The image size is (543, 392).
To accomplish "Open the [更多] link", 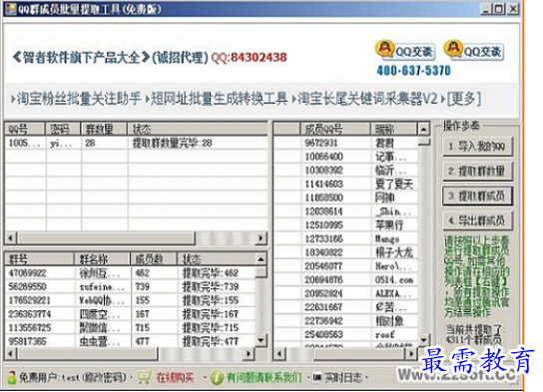I will coord(464,99).
